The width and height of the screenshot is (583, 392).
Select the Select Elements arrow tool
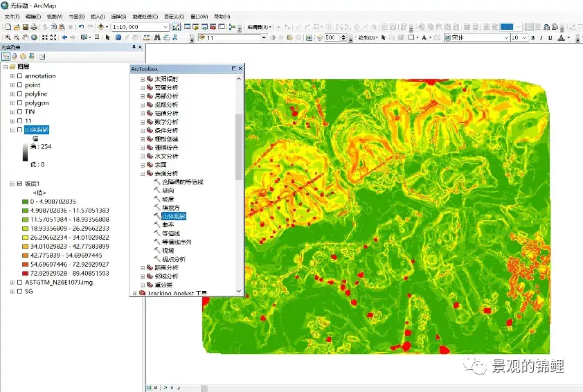point(108,37)
